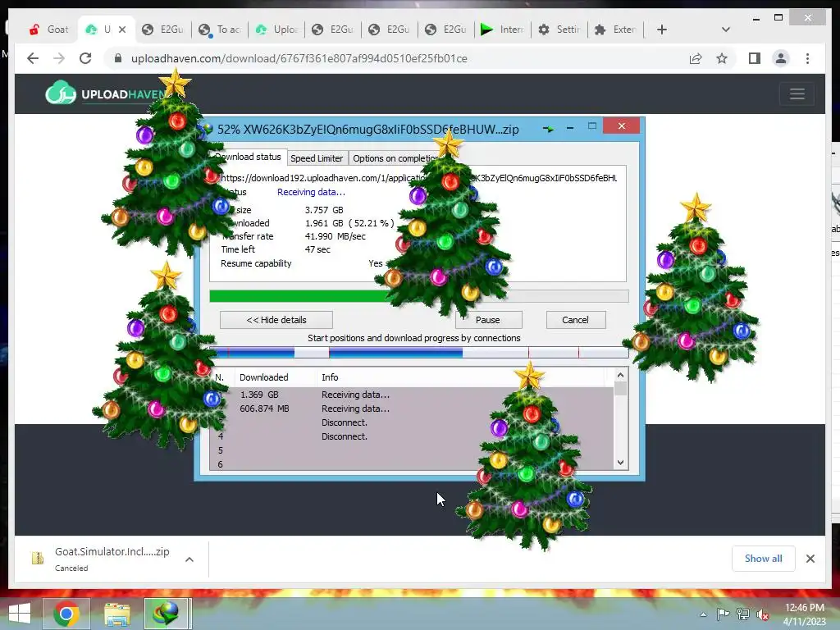The image size is (840, 630).
Task: Click the green arrow in IDM title bar
Action: point(548,129)
